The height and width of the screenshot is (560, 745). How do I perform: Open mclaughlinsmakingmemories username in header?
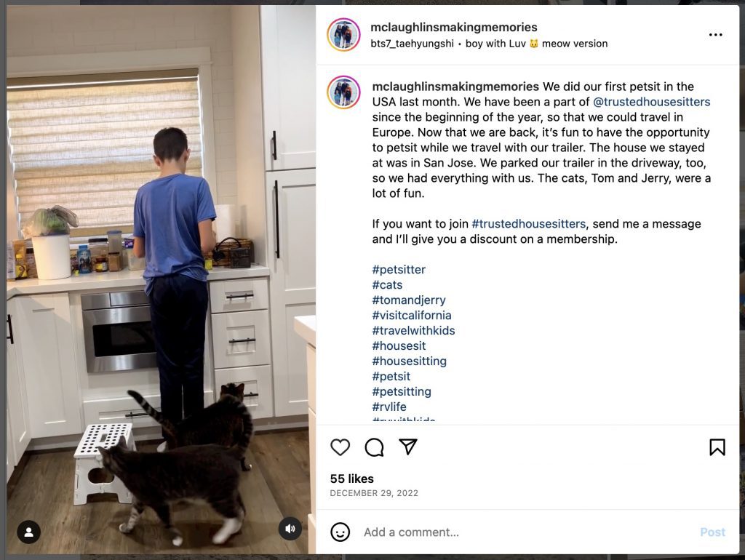click(454, 27)
